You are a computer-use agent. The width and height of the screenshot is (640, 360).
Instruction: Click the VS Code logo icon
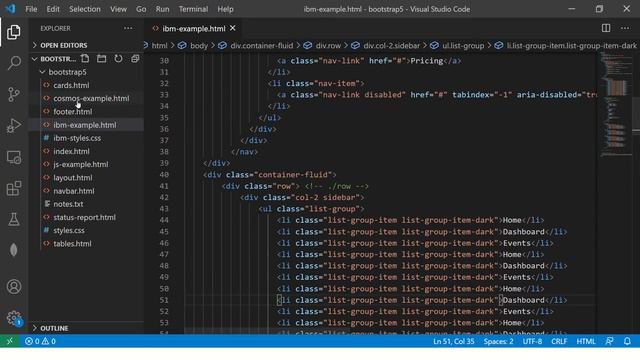click(x=10, y=9)
